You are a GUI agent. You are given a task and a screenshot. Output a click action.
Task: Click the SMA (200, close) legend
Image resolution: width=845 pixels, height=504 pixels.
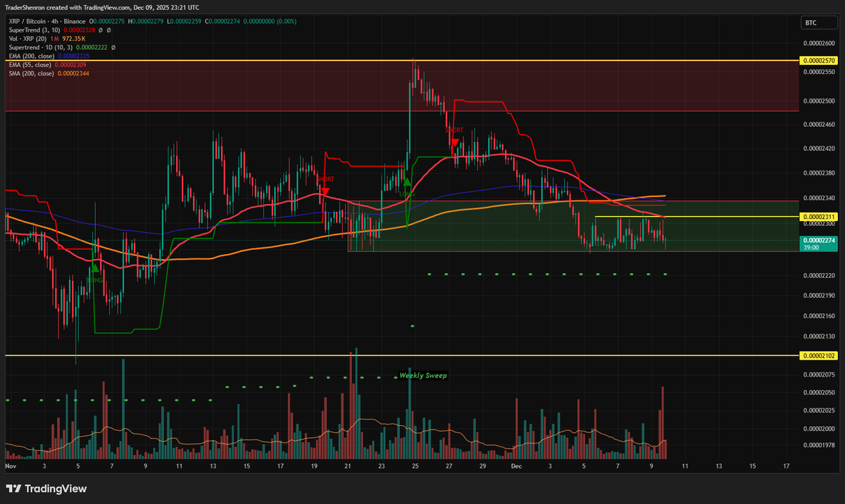[31, 73]
